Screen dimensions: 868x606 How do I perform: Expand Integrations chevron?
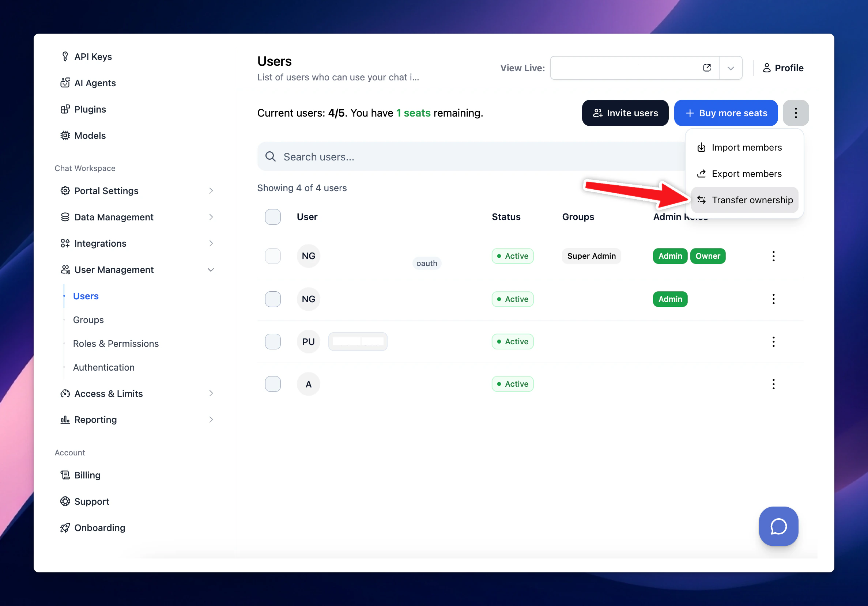(x=211, y=243)
